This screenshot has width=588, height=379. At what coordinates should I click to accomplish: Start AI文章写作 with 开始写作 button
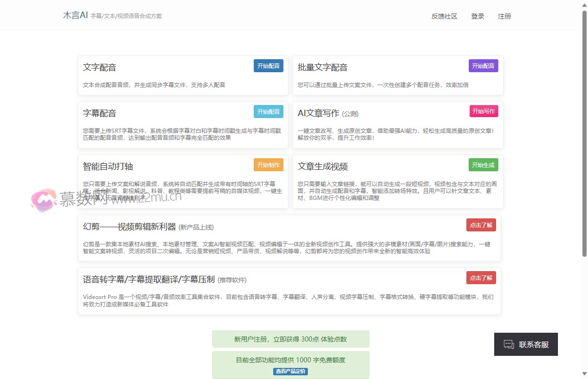click(484, 112)
